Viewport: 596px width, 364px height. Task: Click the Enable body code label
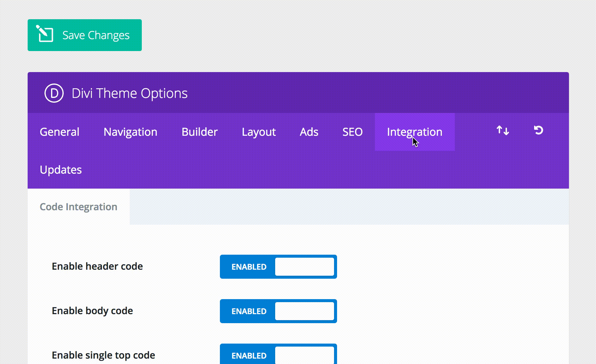click(x=92, y=311)
